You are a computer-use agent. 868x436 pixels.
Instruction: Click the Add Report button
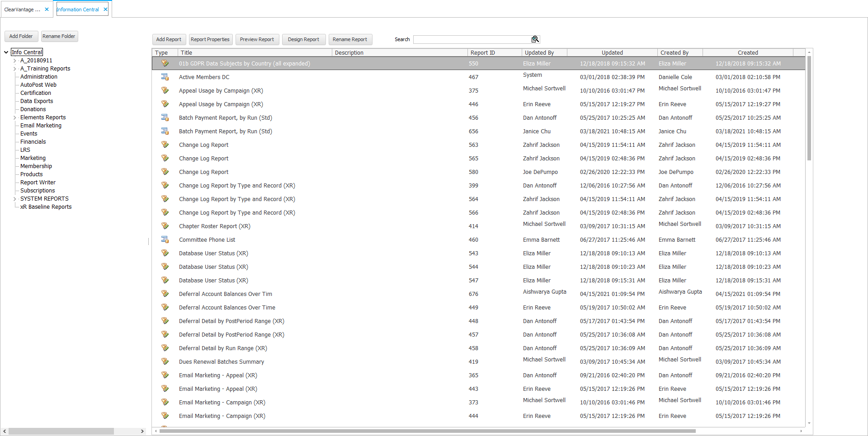(169, 39)
